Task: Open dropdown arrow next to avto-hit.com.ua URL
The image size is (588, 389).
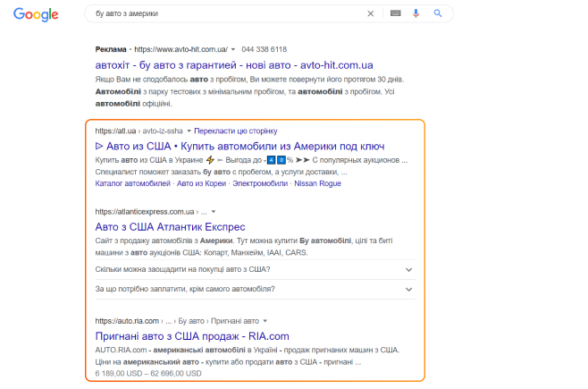Action: (x=233, y=49)
